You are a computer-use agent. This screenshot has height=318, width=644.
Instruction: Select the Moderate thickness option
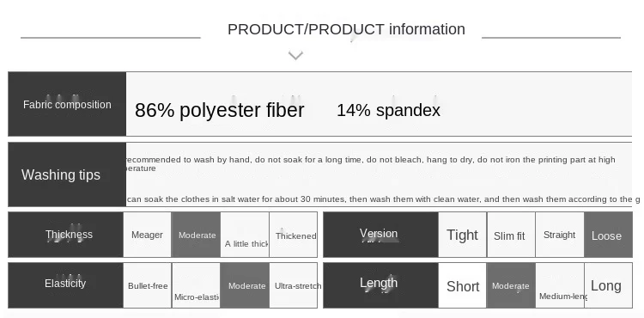(x=196, y=235)
